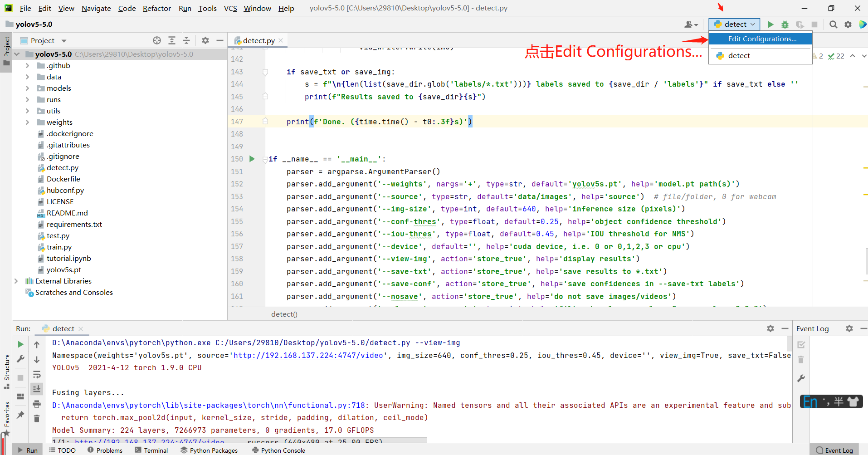
Task: Open the Python Packages tool window
Action: 209,450
